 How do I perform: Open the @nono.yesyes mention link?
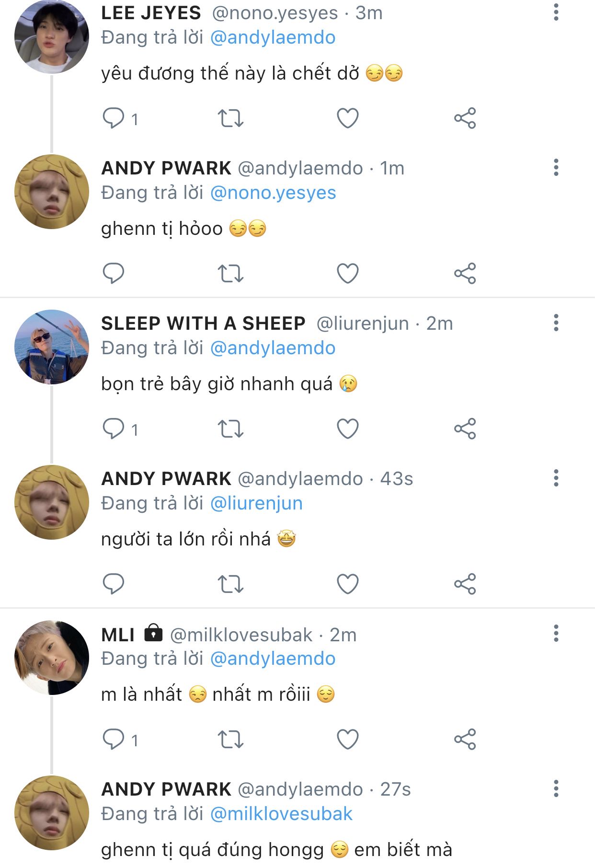click(x=273, y=193)
